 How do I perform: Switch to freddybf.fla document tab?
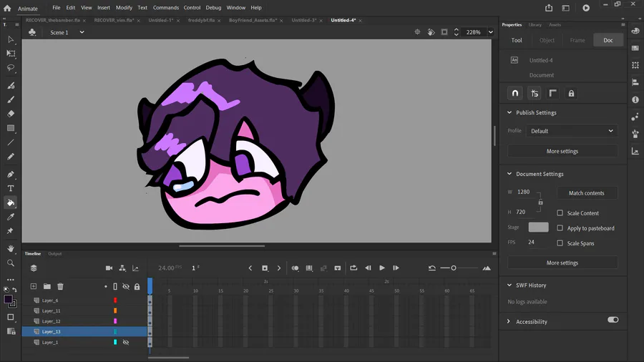point(201,20)
